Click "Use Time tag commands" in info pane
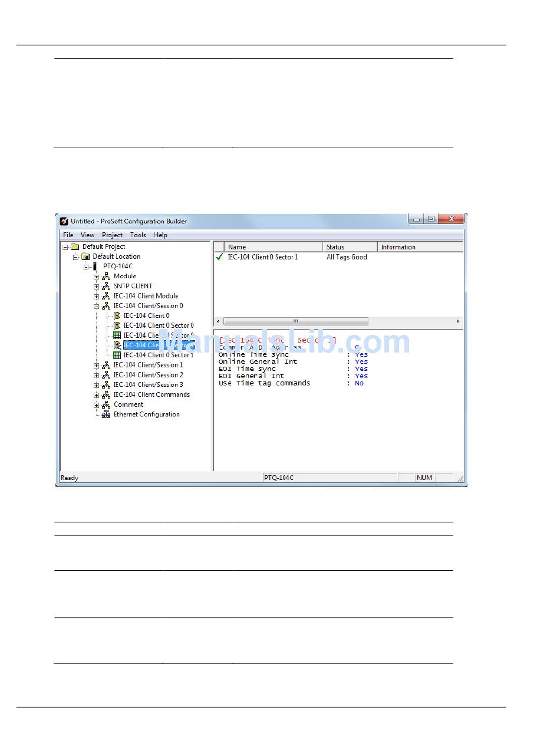This screenshot has width=560, height=747. (x=264, y=383)
